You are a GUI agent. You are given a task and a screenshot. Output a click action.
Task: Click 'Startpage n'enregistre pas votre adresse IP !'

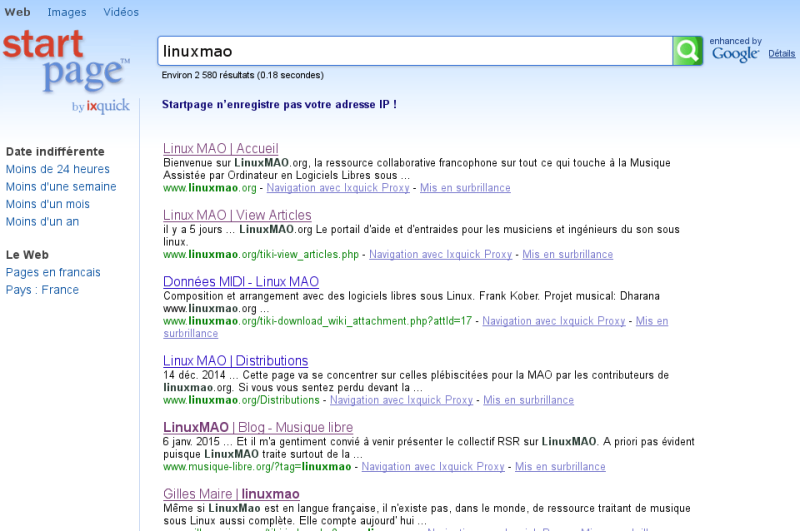[x=279, y=105]
